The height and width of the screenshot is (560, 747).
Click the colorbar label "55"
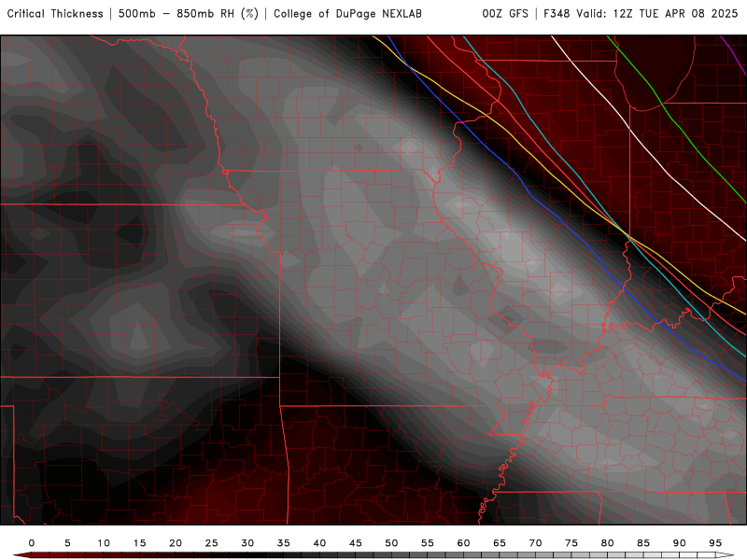point(428,543)
